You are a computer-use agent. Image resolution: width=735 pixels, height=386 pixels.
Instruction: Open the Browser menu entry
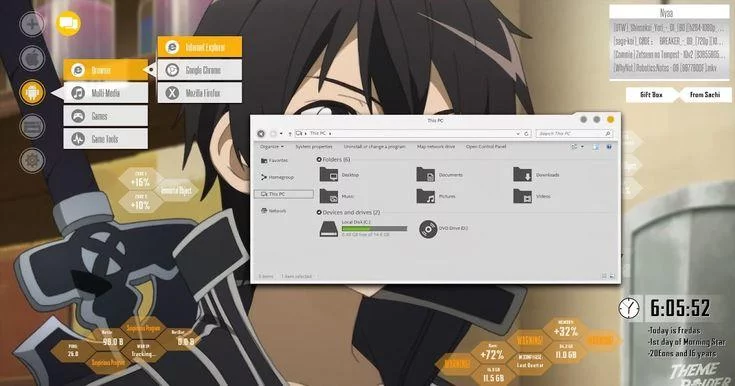pos(105,70)
